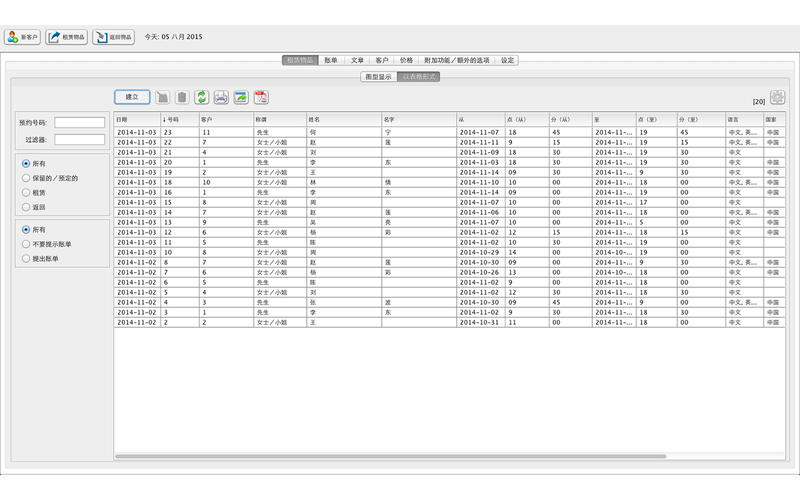Click into the 预约号码 input field
Screen dimensions: 800x500
(x=80, y=122)
